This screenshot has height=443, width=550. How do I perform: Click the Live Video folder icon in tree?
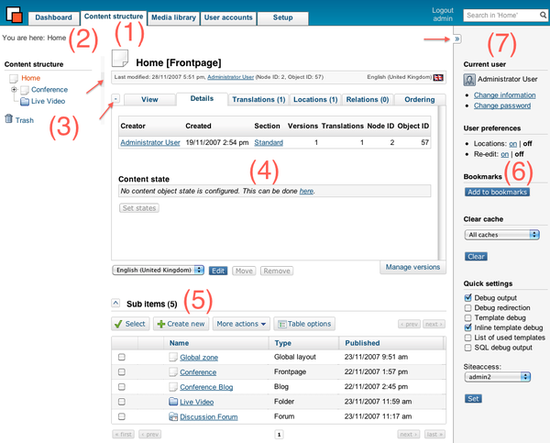pyautogui.click(x=25, y=101)
